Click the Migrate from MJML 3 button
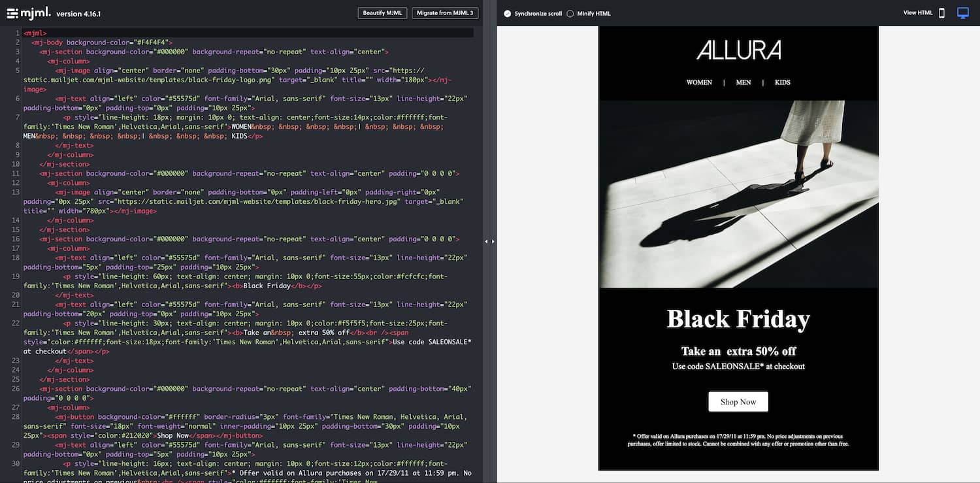Screen dimensions: 980x483 (x=445, y=12)
